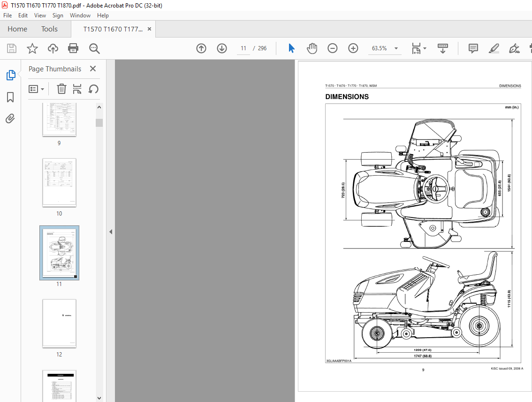Viewport: 532px width, 402px height.
Task: Upload file to cloud icon
Action: (53, 48)
